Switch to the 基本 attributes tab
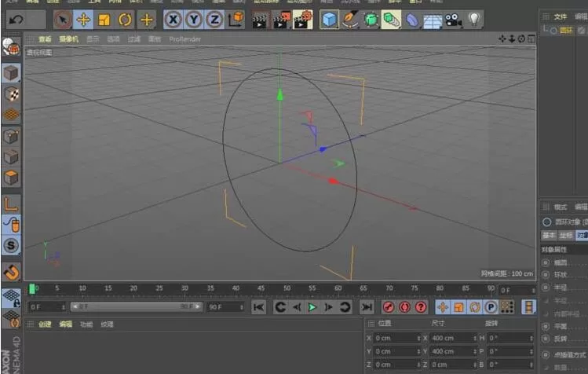Screen dimensions: 588x374 pos(549,236)
